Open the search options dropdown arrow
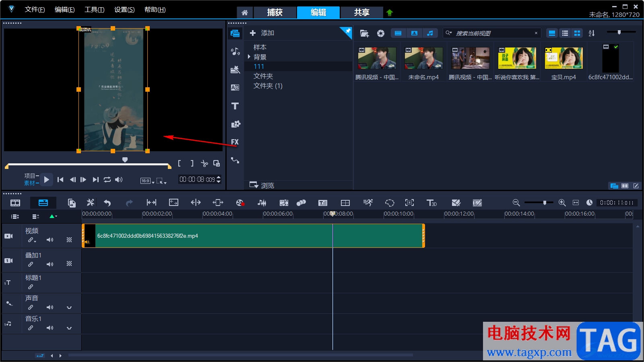The image size is (644, 362). coord(449,33)
